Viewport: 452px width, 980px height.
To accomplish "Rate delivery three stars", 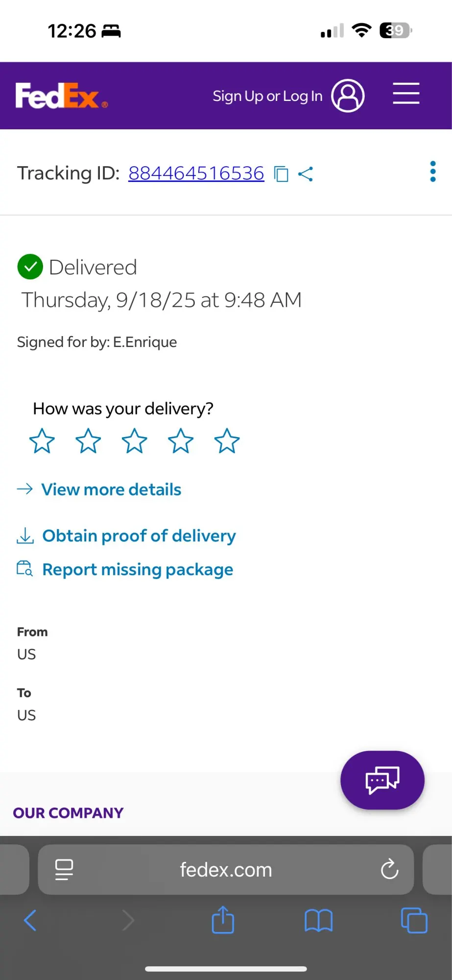I will (x=134, y=441).
